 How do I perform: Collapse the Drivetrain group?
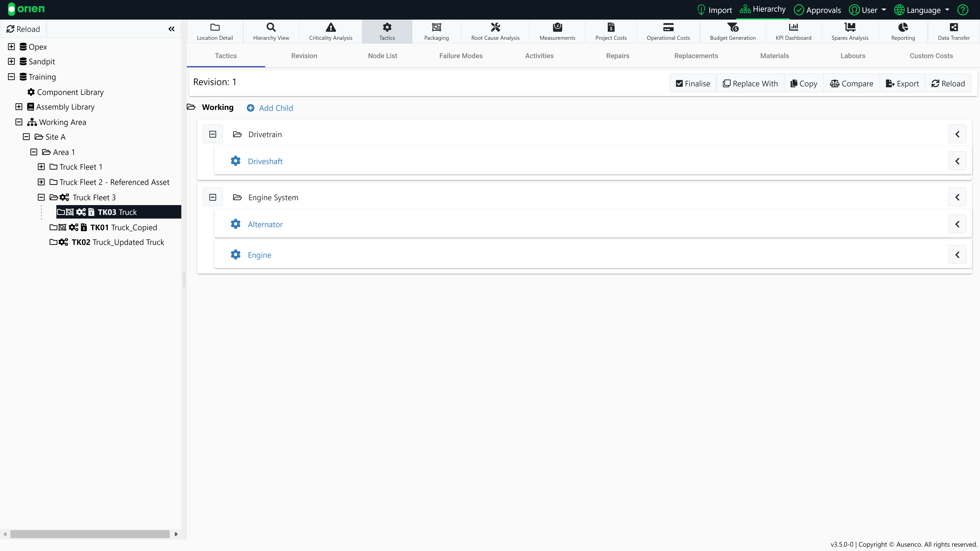click(213, 134)
